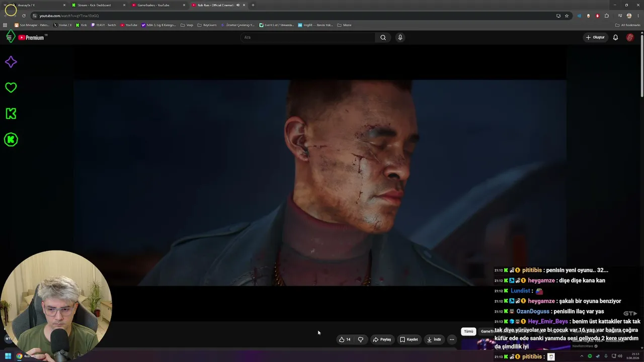Click the video player frame
This screenshot has width=644, height=362.
coord(320,183)
